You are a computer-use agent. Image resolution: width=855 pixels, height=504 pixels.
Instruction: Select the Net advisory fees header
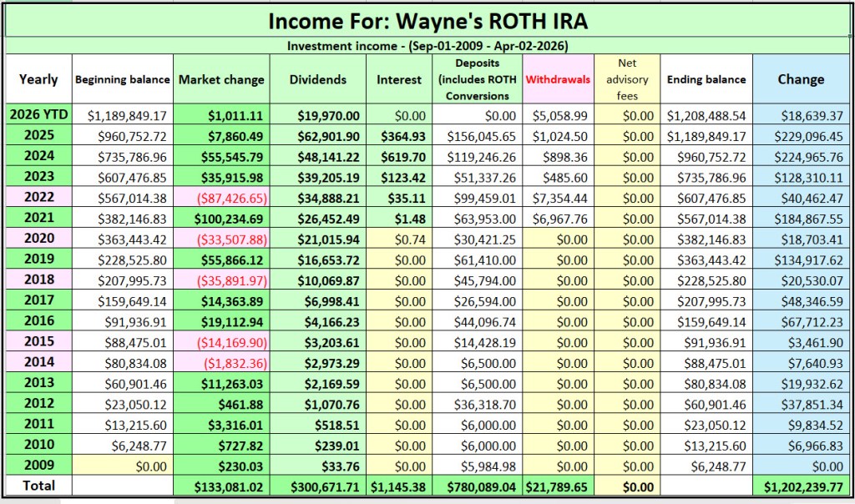click(626, 79)
